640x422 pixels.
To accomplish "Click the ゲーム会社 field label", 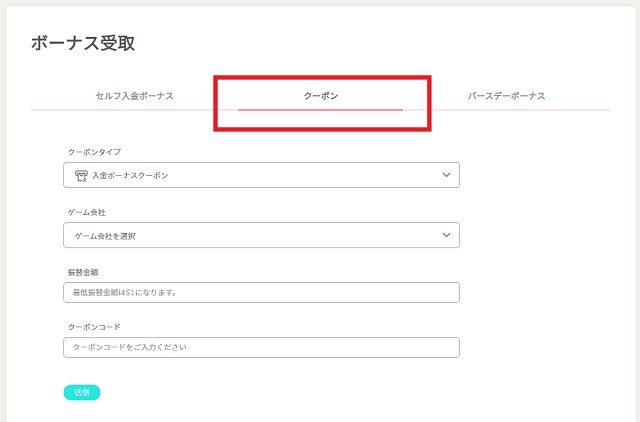I will pyautogui.click(x=86, y=211).
